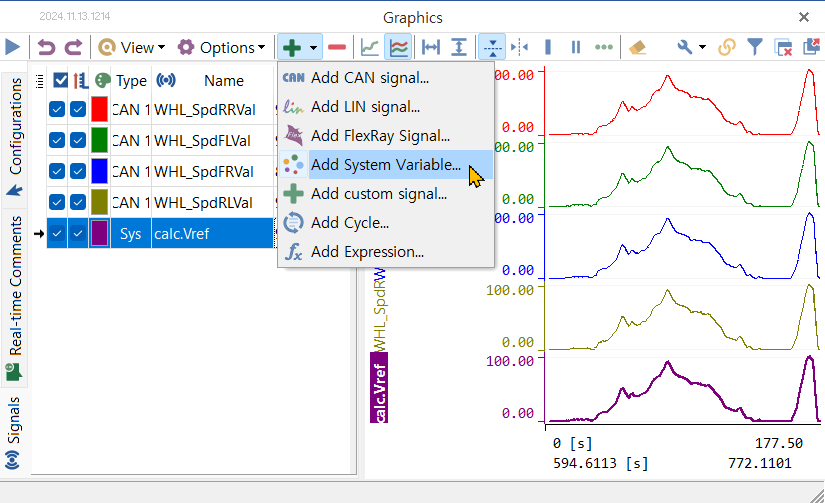Screen dimensions: 825x503
Task: Fit graph vertically with height icon
Action: tap(459, 47)
